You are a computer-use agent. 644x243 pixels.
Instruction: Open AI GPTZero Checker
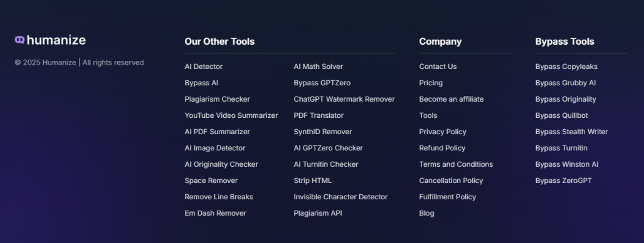328,148
